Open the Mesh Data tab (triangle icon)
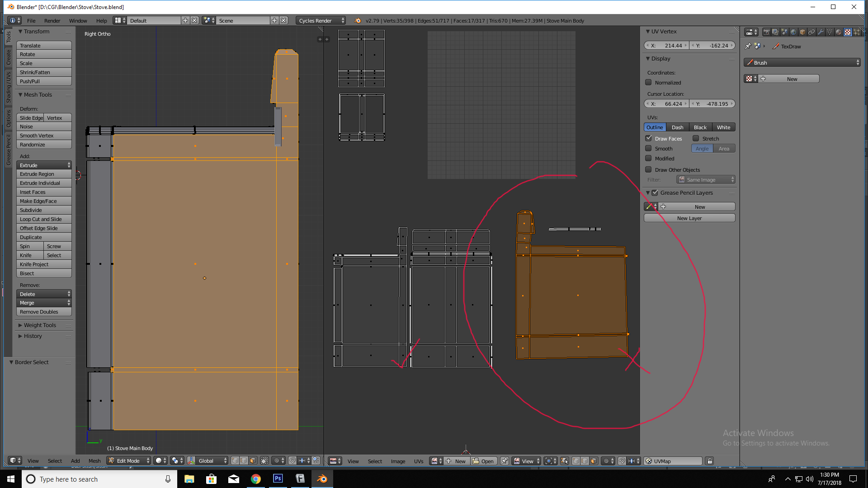 click(830, 32)
